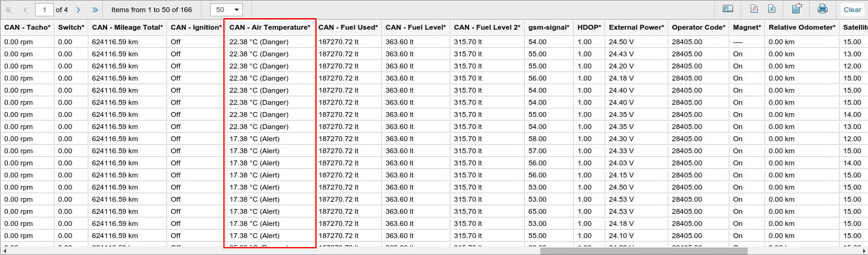Open the 50 items-per-page dropdown

coord(226,10)
